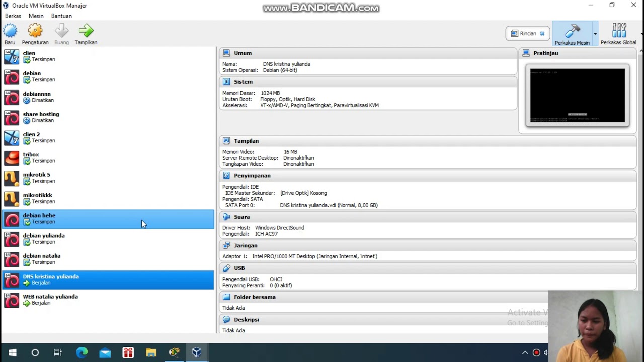Select the debian virtual machine
This screenshot has width=644, height=362.
coord(108,77)
